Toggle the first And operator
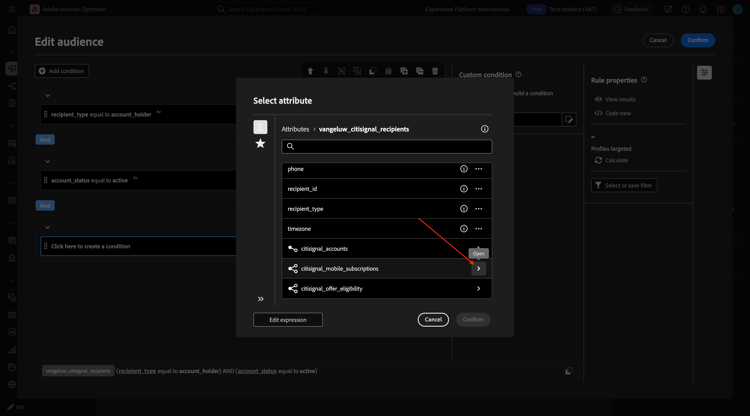750x416 pixels. coord(45,140)
